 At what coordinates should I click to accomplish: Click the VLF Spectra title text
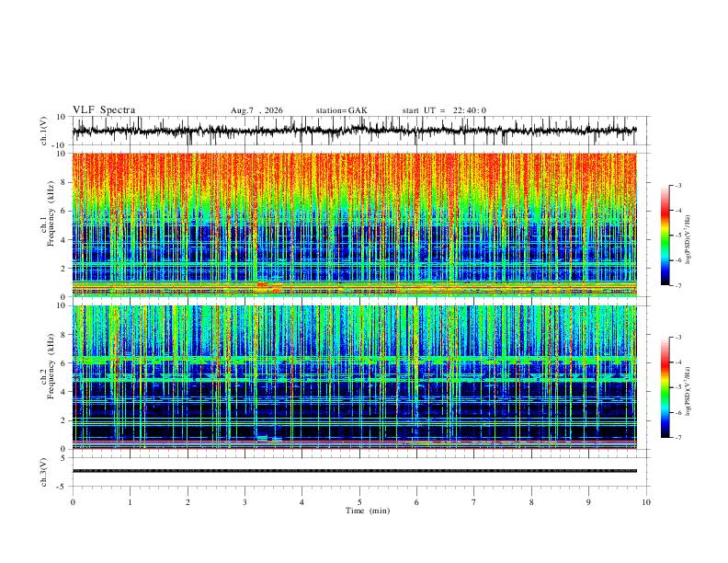click(104, 110)
